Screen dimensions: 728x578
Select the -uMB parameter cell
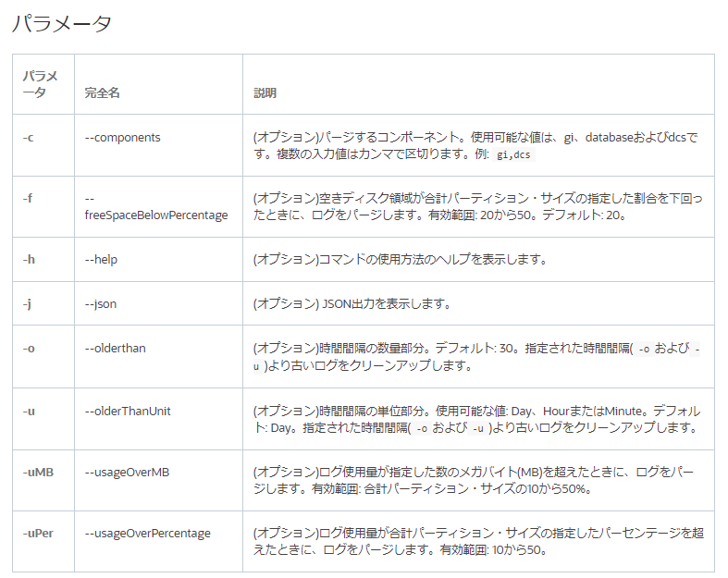click(x=43, y=481)
